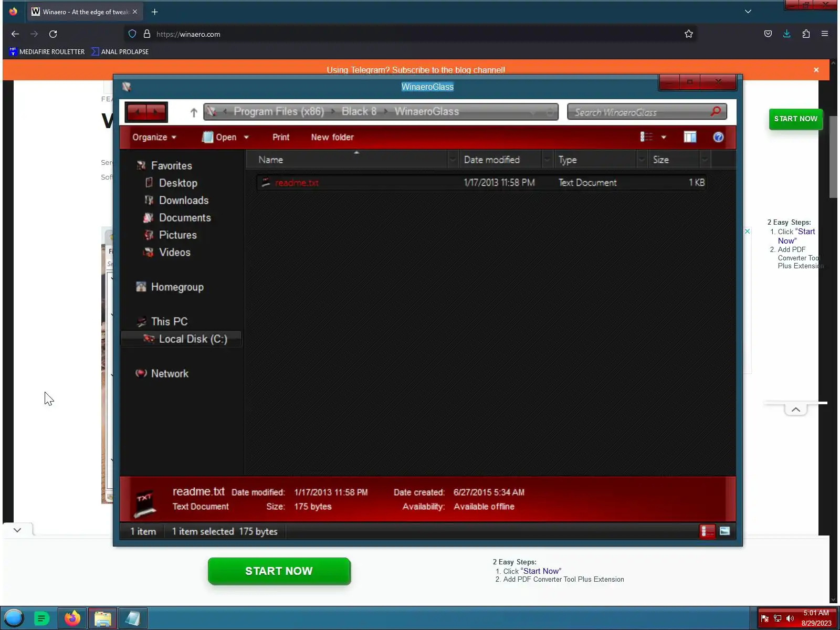Open the Firefox hamburger menu
Image resolution: width=840 pixels, height=630 pixels.
(825, 34)
